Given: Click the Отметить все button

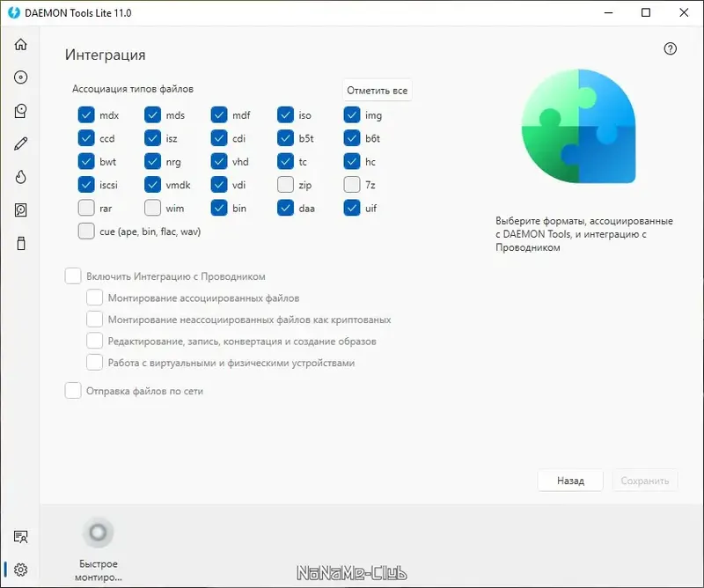Looking at the screenshot, I should [x=378, y=91].
